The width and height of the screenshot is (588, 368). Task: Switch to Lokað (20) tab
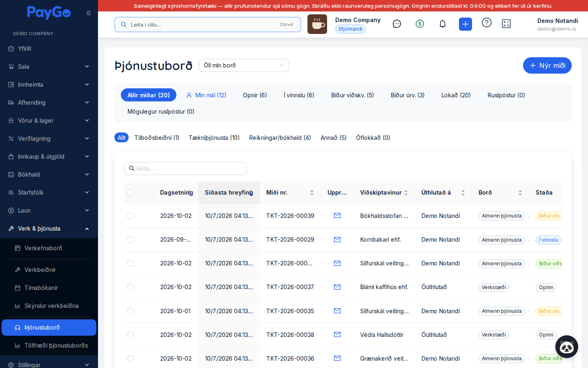coord(456,95)
